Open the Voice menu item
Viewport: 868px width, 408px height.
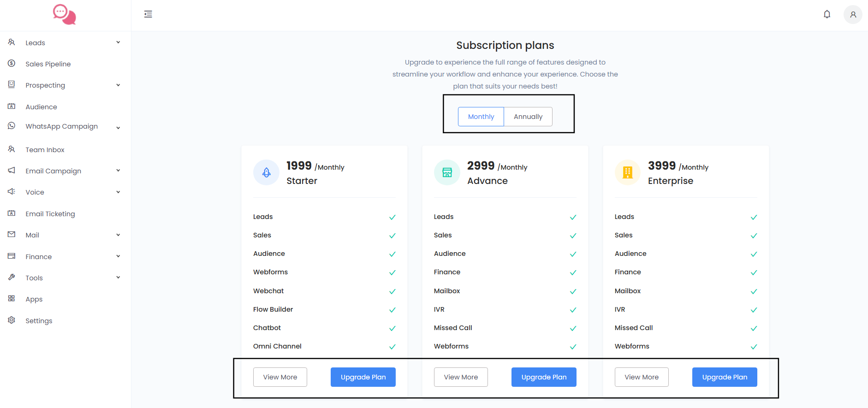(35, 192)
